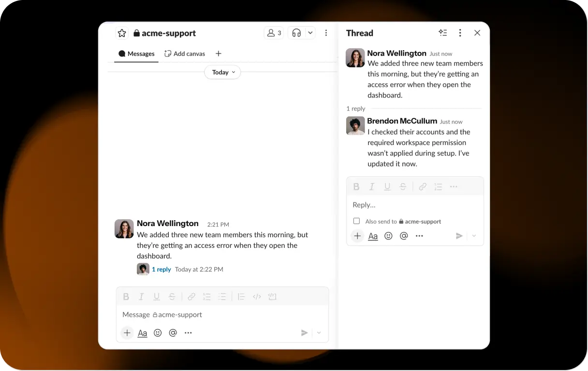The image size is (588, 371).
Task: Open the acme-support channel name header
Action: click(164, 33)
